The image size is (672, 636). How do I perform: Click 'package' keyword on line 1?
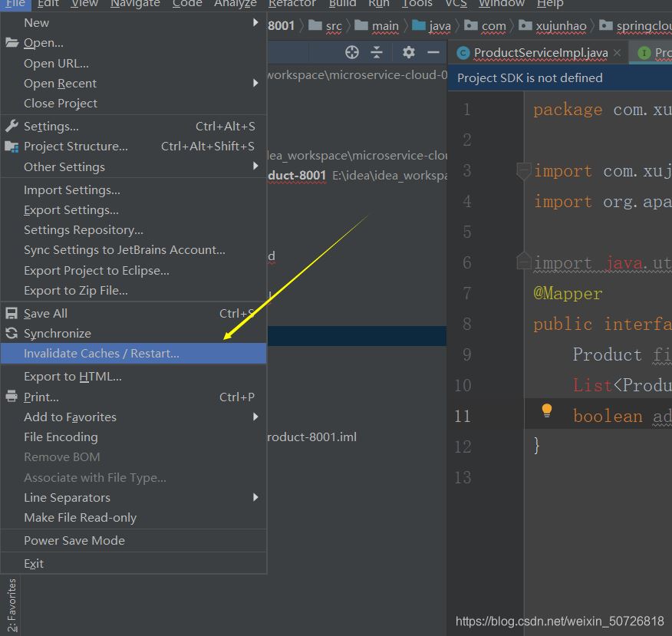(x=568, y=110)
